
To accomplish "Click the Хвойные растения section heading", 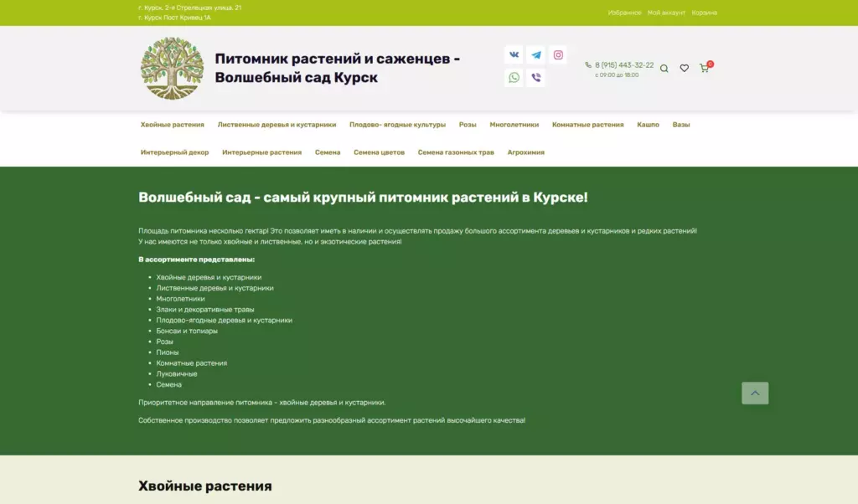I will (205, 486).
